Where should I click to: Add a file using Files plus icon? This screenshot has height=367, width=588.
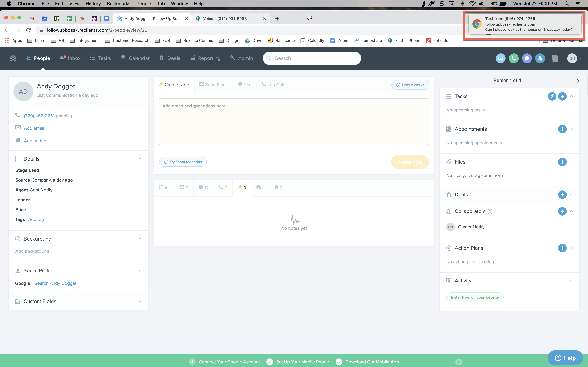pyautogui.click(x=562, y=162)
